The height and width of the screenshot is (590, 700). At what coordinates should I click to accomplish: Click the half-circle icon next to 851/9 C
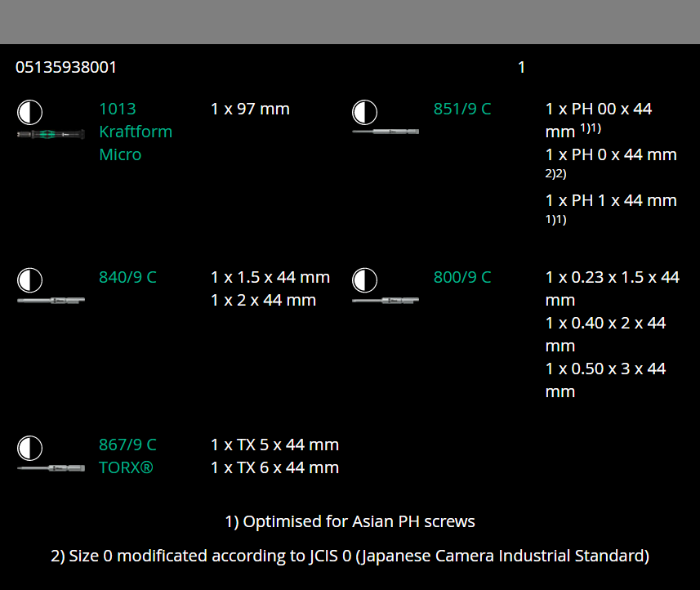tap(364, 112)
